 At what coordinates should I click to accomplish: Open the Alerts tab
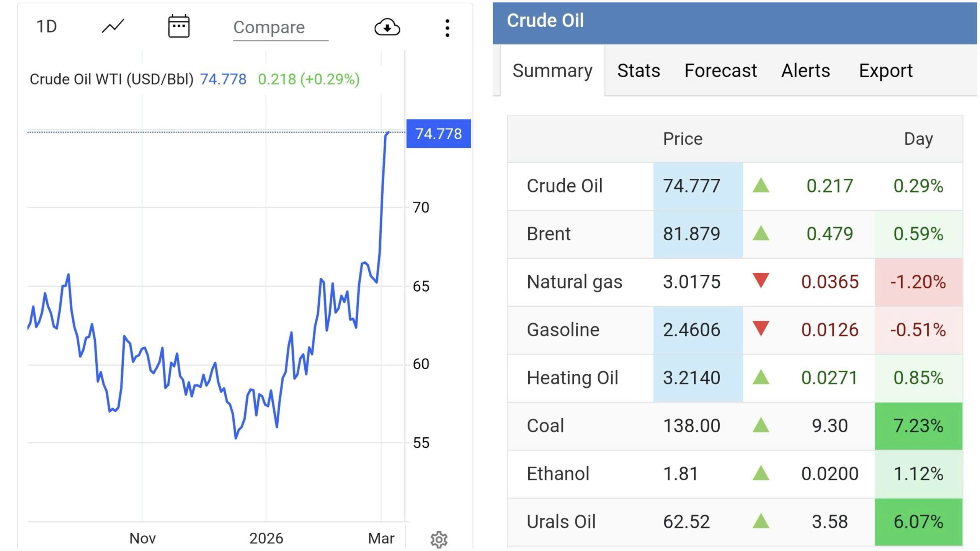[x=805, y=71]
